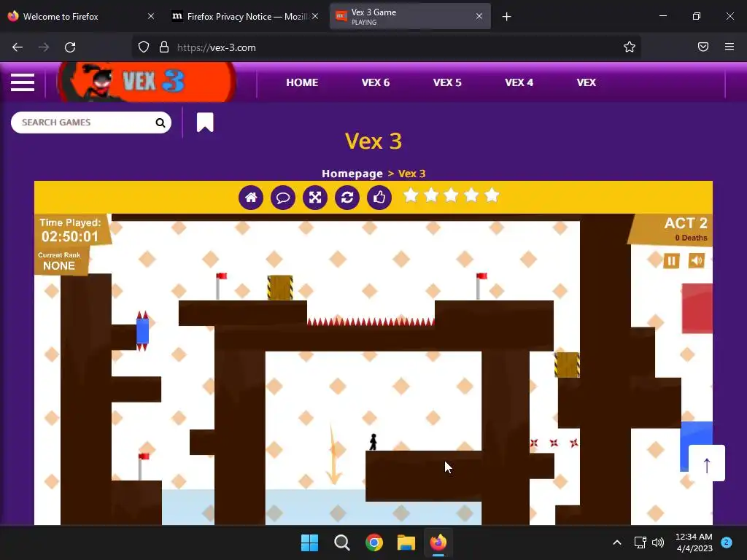Switch to Firefox Privacy Notice tab
This screenshot has height=560, width=747.
coord(244,17)
